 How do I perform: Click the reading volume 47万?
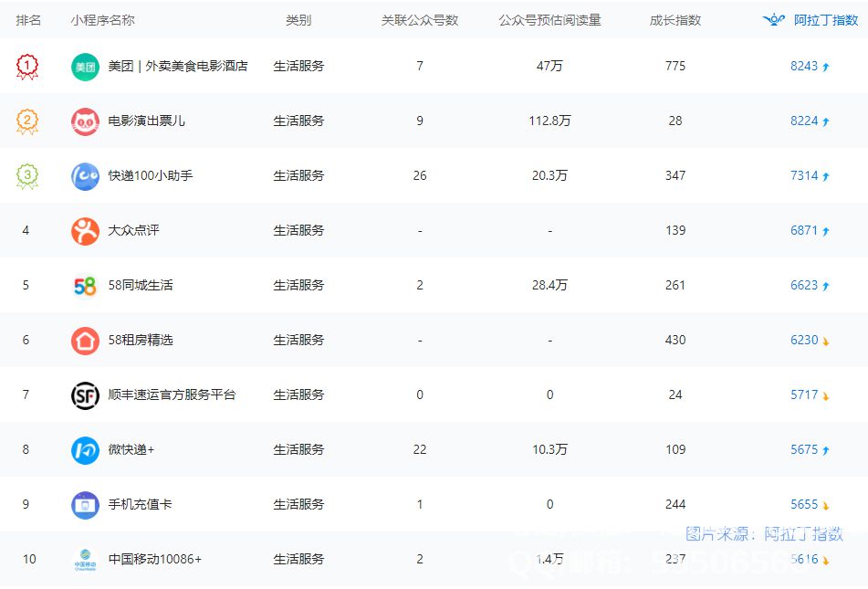(x=549, y=66)
